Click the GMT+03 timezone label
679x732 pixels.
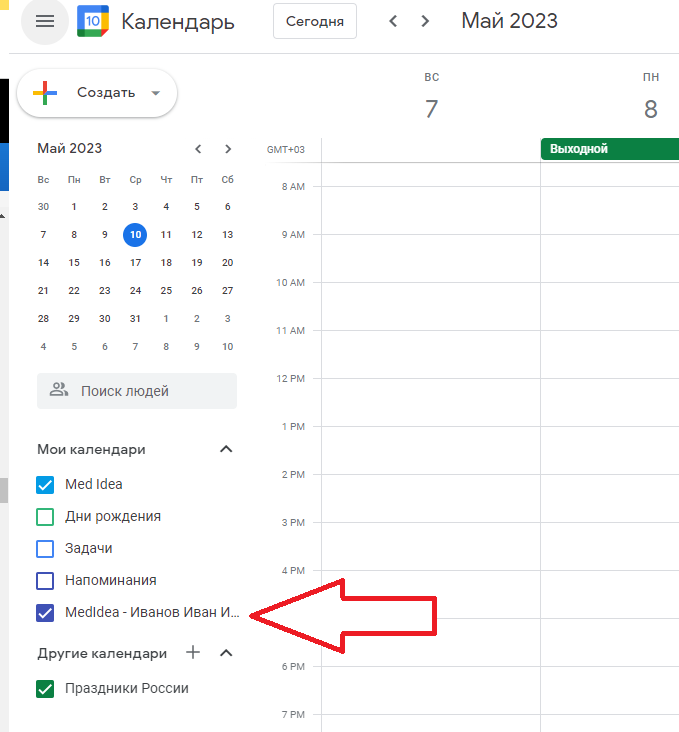[285, 149]
